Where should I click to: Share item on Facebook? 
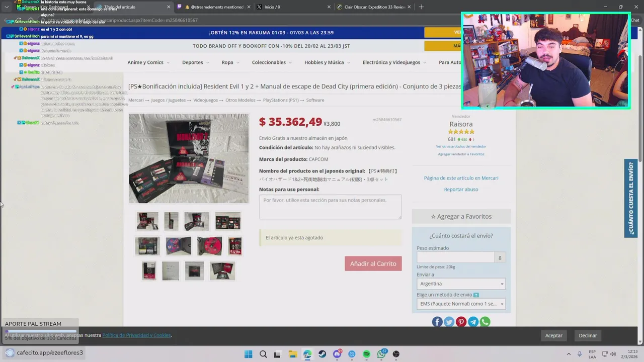437,322
